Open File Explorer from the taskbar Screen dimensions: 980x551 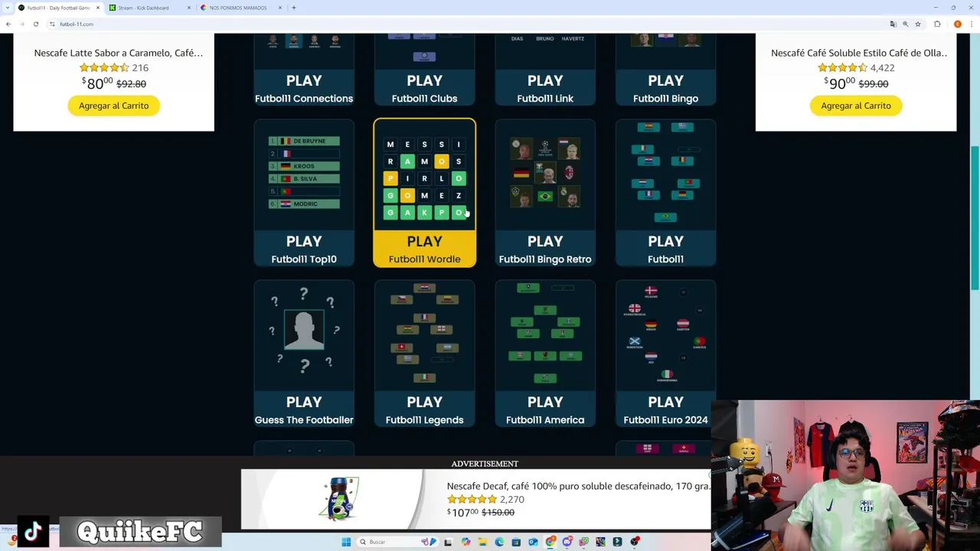(x=482, y=542)
